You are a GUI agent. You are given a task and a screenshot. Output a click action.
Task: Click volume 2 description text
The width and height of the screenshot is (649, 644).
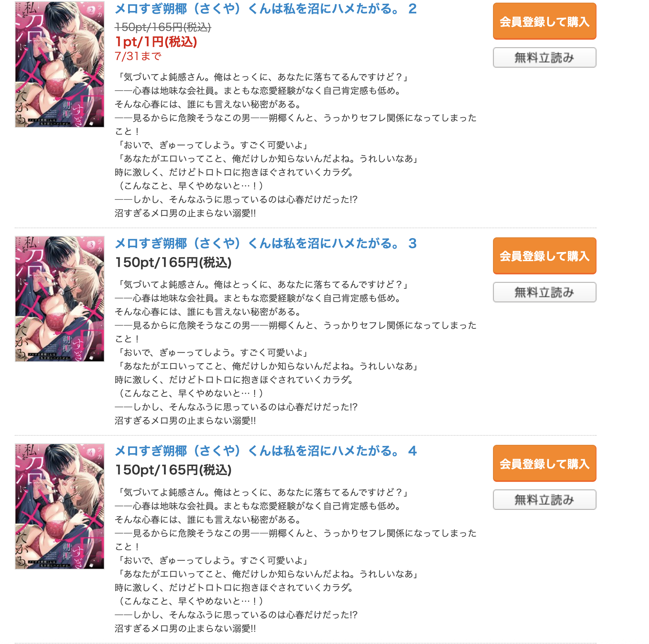[296, 145]
